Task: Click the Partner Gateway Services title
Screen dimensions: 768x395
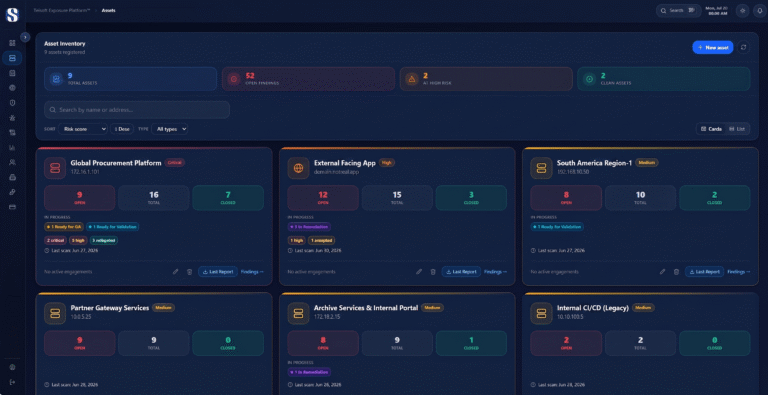Action: [x=110, y=308]
